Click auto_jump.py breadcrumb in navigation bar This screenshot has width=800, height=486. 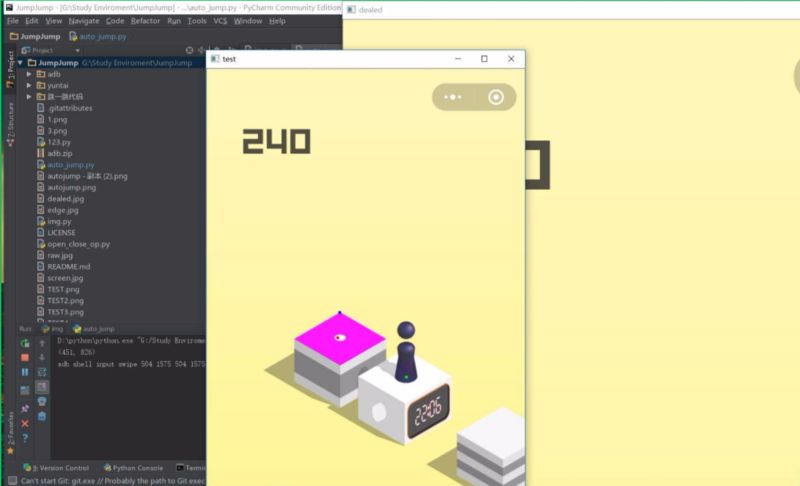pos(97,36)
